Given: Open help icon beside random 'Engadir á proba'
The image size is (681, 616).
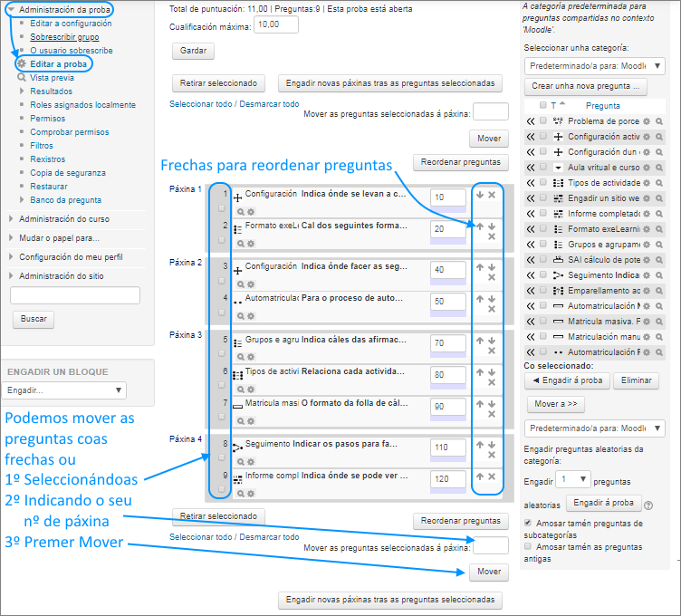Looking at the screenshot, I should click(648, 505).
